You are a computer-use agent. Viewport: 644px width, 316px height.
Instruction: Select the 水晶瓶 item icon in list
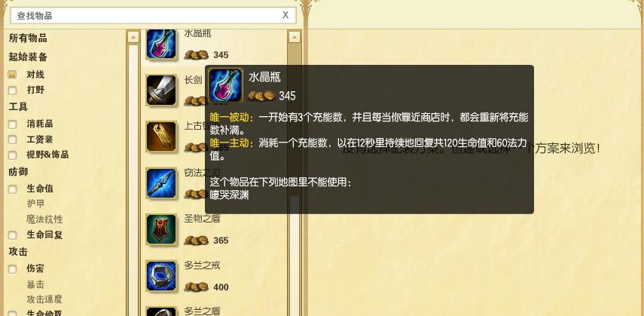click(161, 44)
